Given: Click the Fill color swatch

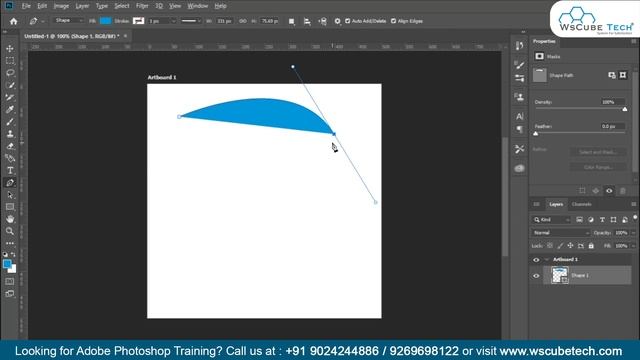Looking at the screenshot, I should coord(106,21).
